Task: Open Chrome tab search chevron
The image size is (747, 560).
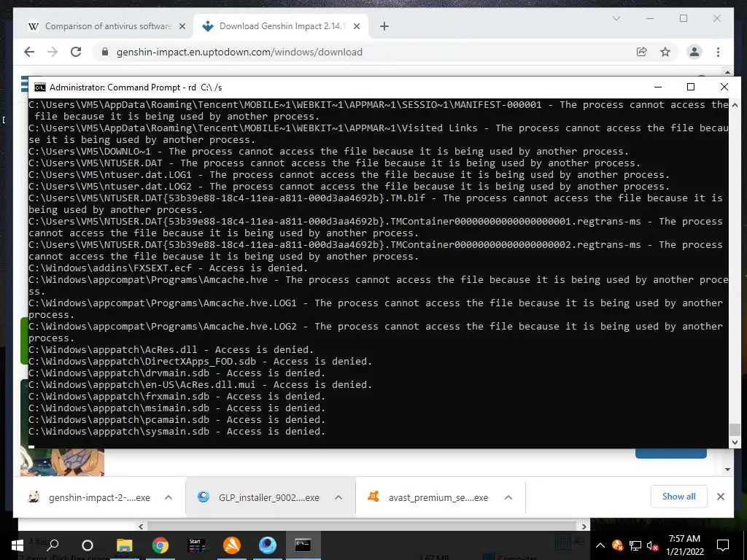Action: pyautogui.click(x=616, y=18)
